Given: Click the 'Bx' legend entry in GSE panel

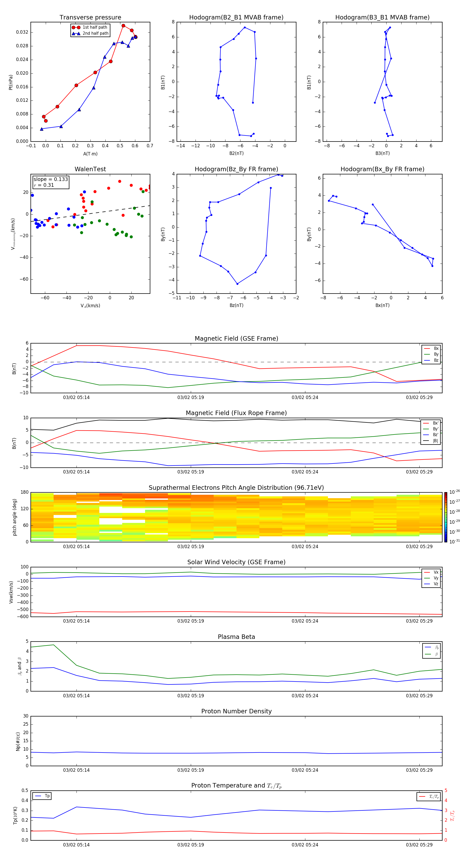Looking at the screenshot, I should (x=431, y=349).
